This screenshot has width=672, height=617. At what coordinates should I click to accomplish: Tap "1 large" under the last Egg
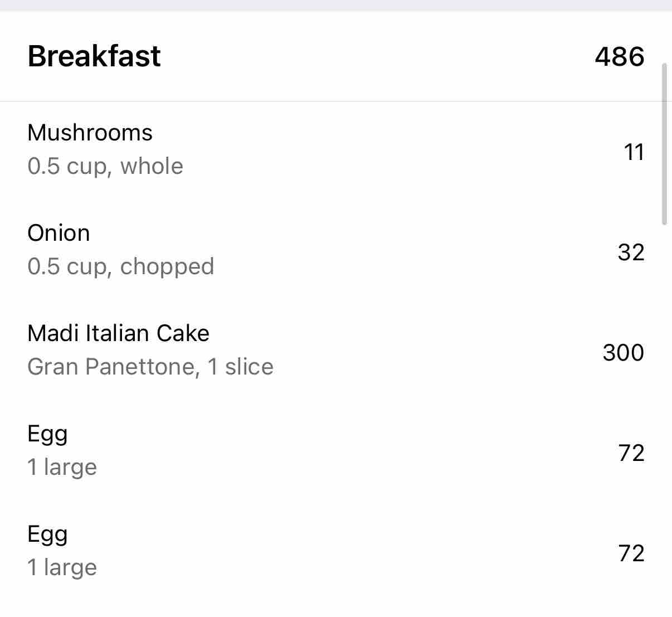point(62,567)
